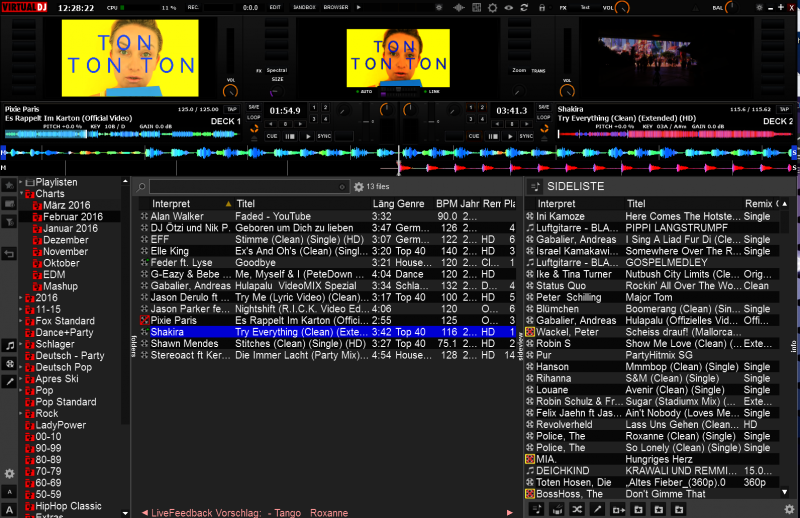800x518 pixels.
Task: Open the sidelist options gear at bottom right
Action: tap(789, 510)
